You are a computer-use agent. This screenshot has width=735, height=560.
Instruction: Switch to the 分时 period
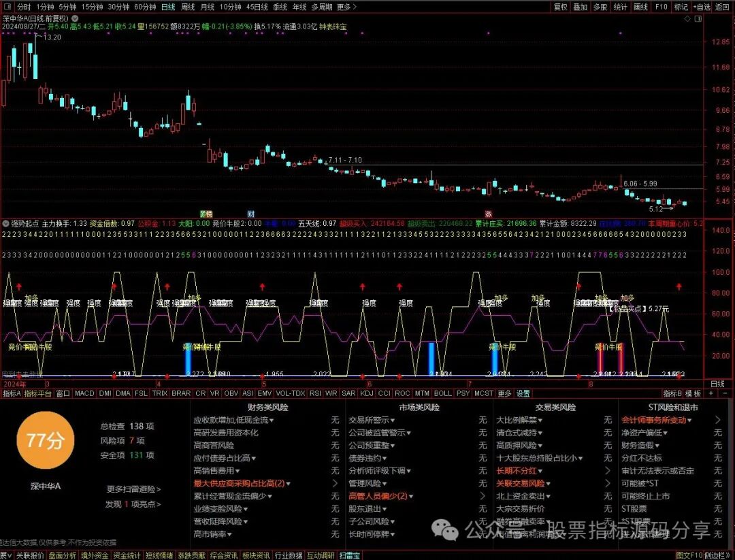point(23,7)
